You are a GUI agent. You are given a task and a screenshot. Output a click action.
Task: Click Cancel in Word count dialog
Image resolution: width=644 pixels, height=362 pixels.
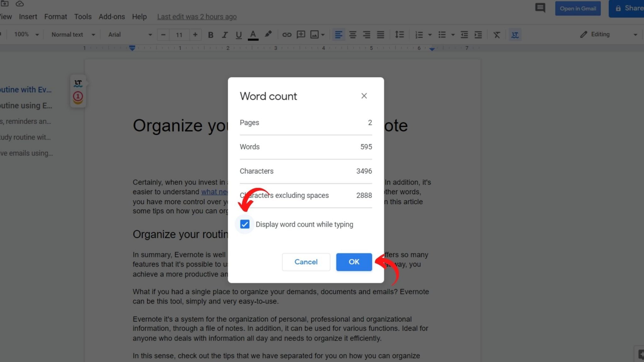[306, 262]
